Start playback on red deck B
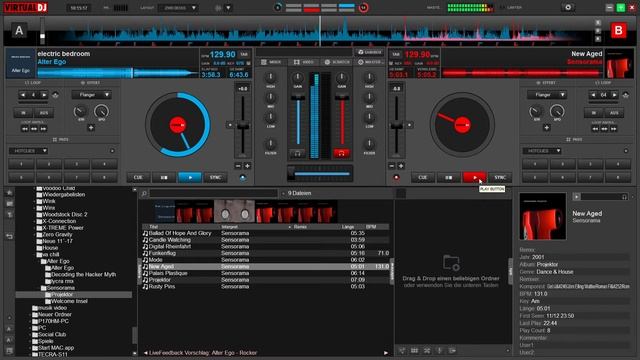This screenshot has width=640, height=360. [474, 178]
